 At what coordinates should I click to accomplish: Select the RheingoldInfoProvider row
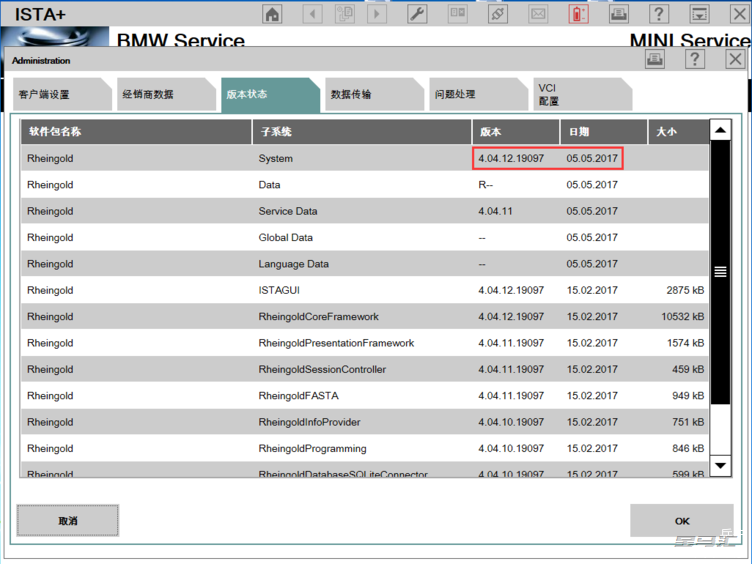364,422
